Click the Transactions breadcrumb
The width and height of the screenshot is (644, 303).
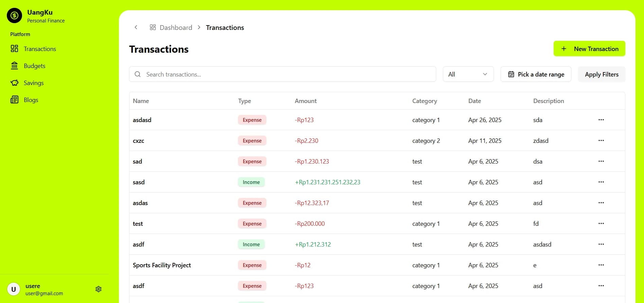(x=225, y=28)
